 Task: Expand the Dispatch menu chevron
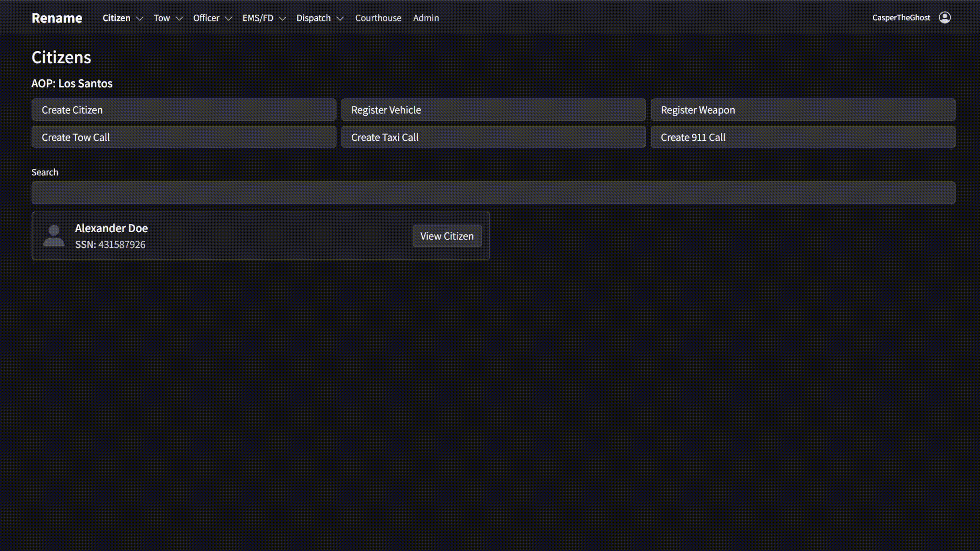point(340,18)
